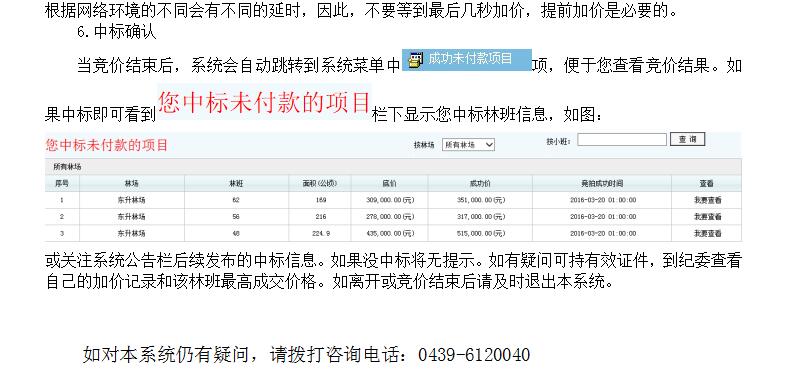Click the 竞拍成功时间 column header
The image size is (789, 383).
pos(602,184)
